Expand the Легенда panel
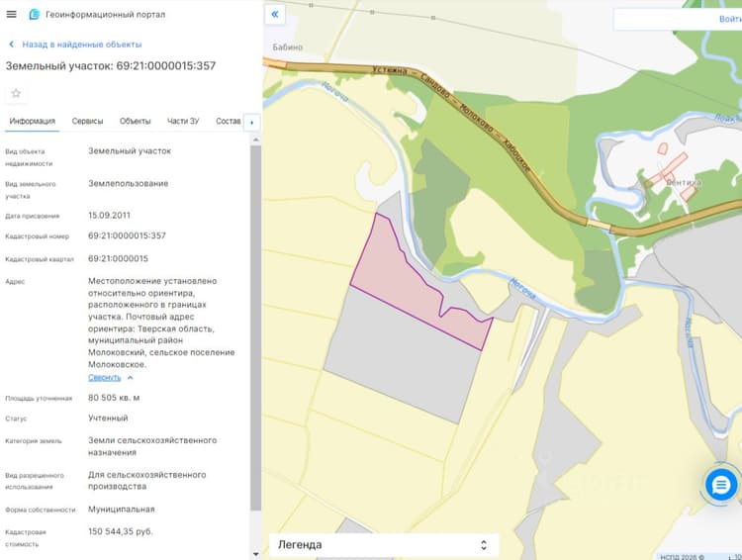Image resolution: width=742 pixels, height=560 pixels. tap(384, 545)
